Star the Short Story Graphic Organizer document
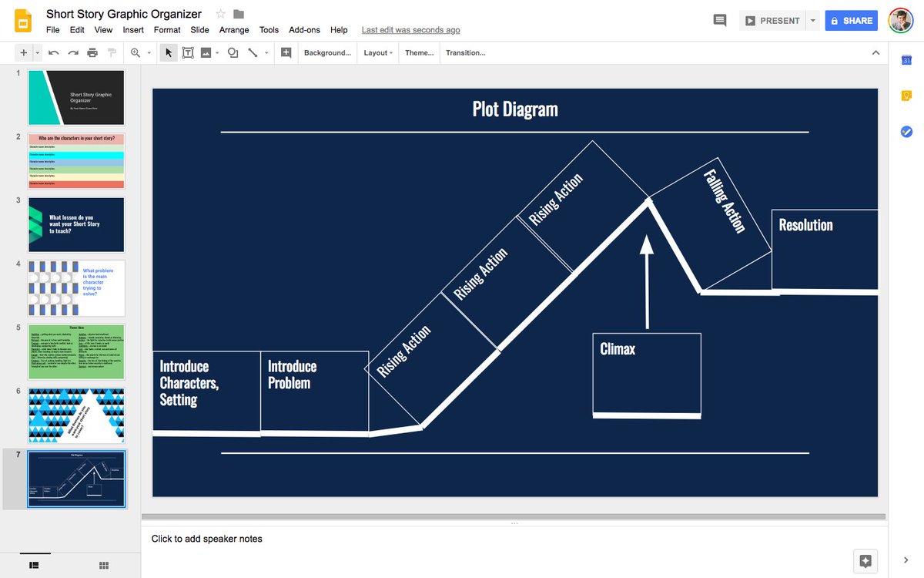Image resolution: width=924 pixels, height=578 pixels. pyautogui.click(x=221, y=14)
